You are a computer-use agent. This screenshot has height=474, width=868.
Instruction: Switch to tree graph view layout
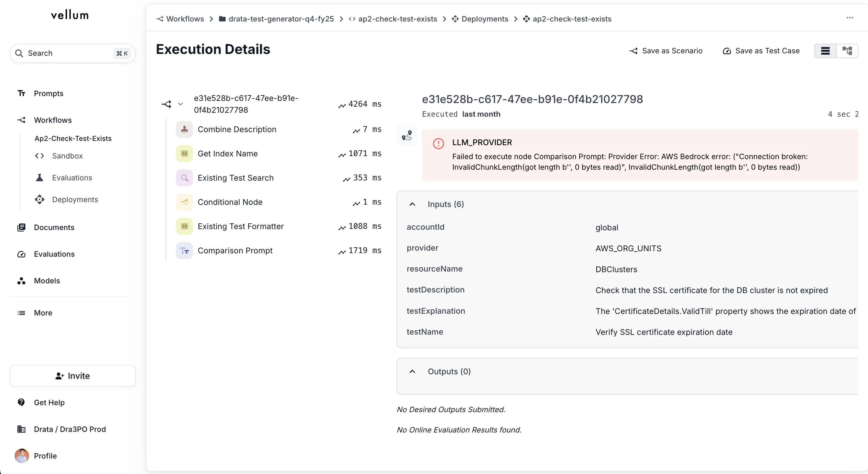847,51
